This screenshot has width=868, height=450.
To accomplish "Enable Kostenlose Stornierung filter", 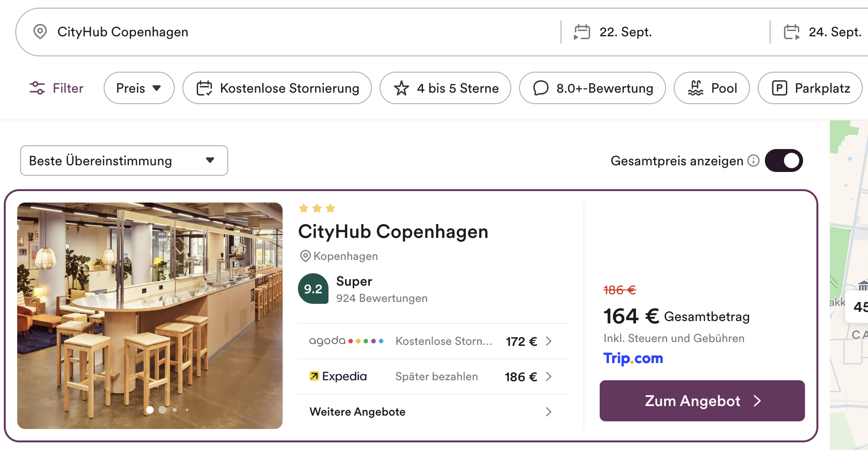I will coord(277,88).
